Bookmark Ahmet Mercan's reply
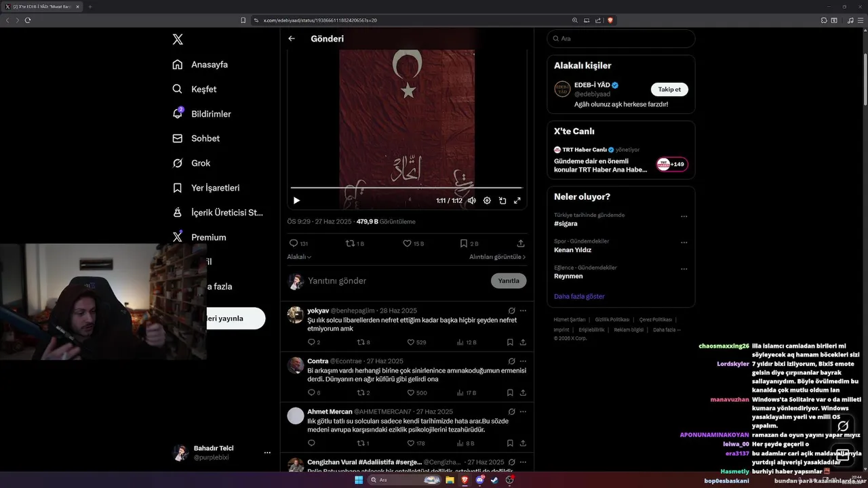 [x=510, y=443]
